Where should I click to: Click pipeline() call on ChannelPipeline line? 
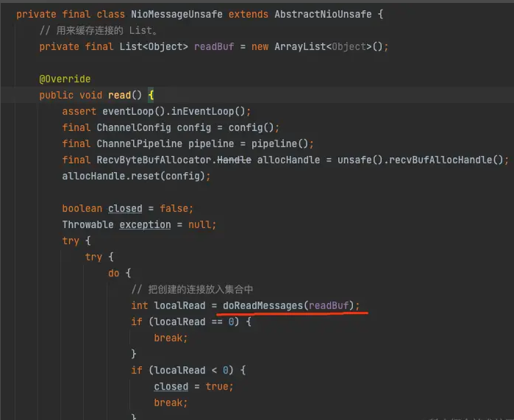[x=280, y=143]
